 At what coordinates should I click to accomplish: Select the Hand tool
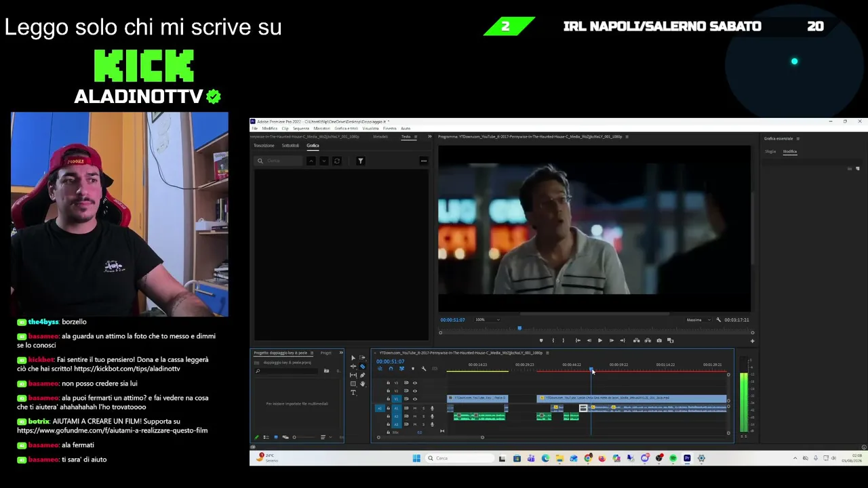pos(362,384)
